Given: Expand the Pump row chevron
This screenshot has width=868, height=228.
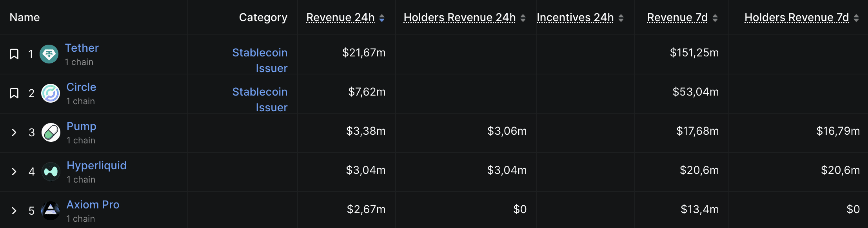Looking at the screenshot, I should pyautogui.click(x=14, y=132).
